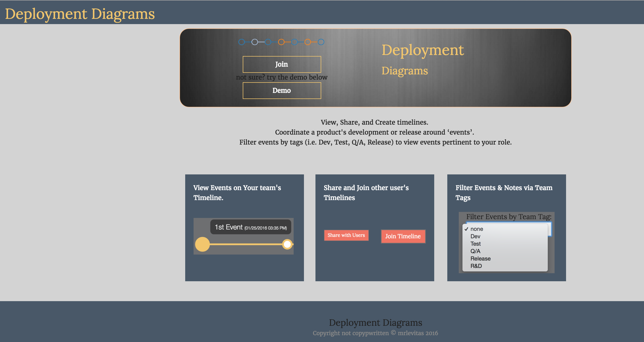Click the last blue circle in timeline graphic

[321, 42]
